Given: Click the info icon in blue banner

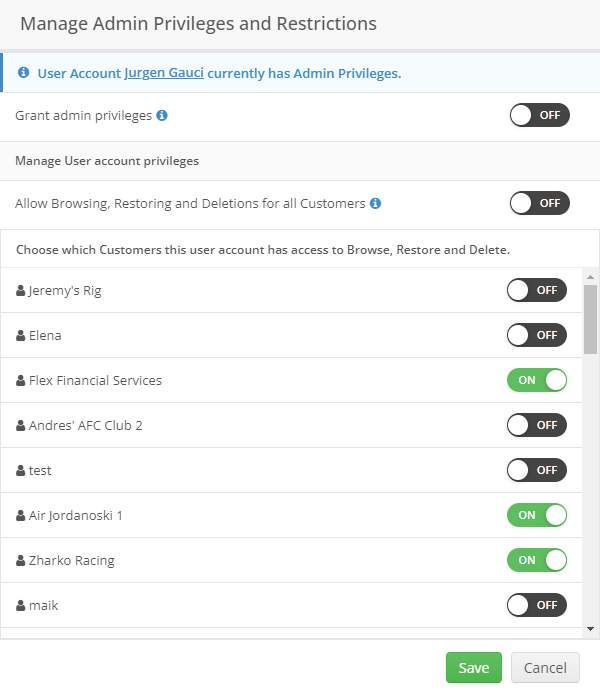Looking at the screenshot, I should coord(23,72).
